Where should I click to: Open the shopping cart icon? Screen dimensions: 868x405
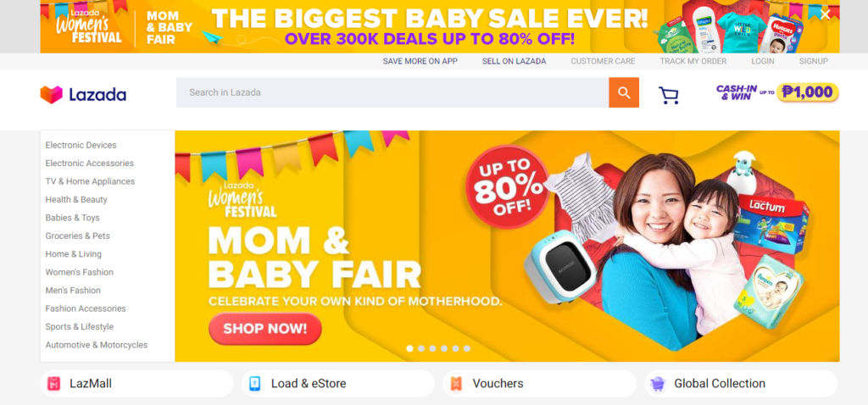click(668, 95)
